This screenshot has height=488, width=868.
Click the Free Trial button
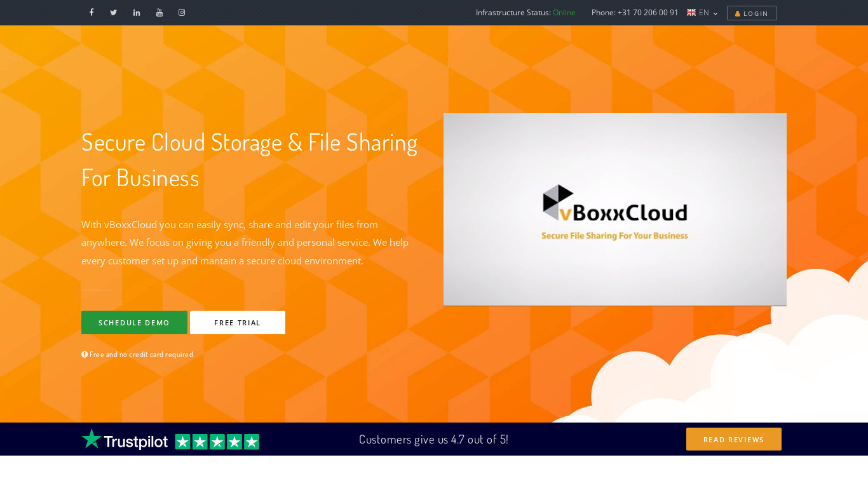coord(238,323)
